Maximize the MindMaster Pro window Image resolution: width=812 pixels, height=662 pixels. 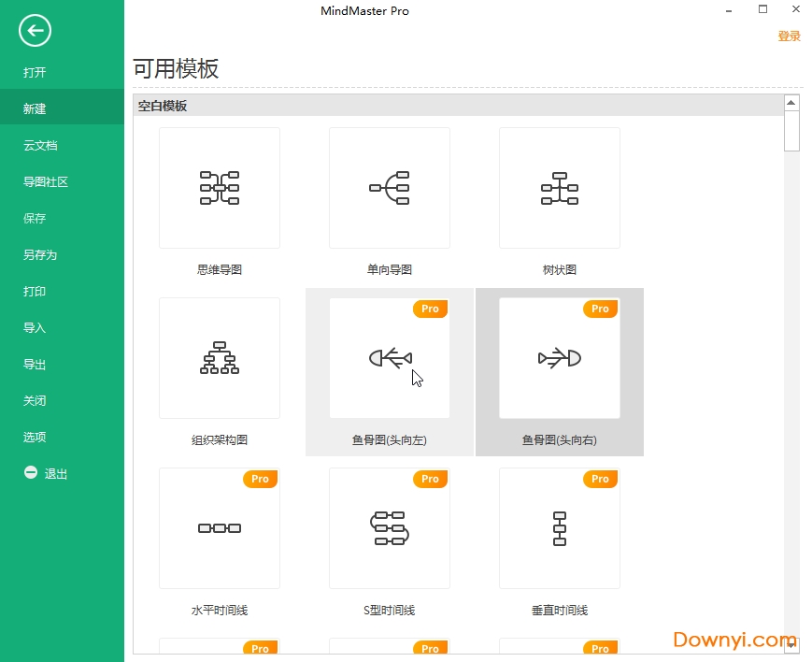[x=762, y=9]
